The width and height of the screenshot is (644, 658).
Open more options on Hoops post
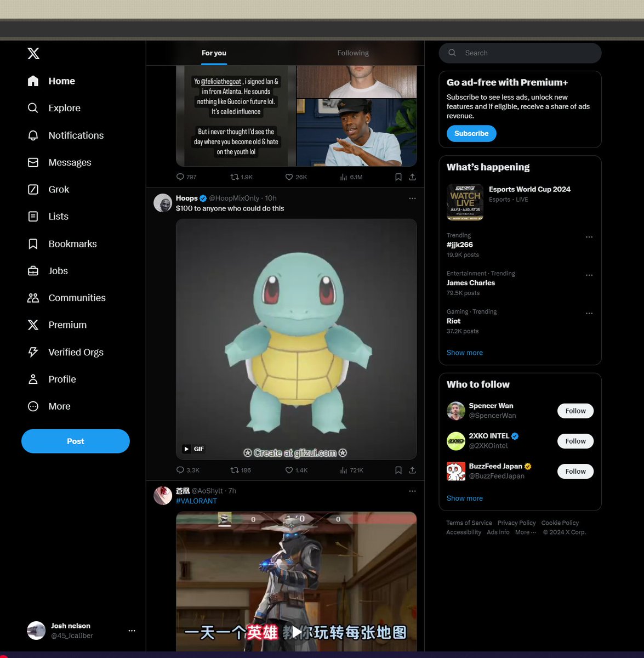[x=412, y=198]
